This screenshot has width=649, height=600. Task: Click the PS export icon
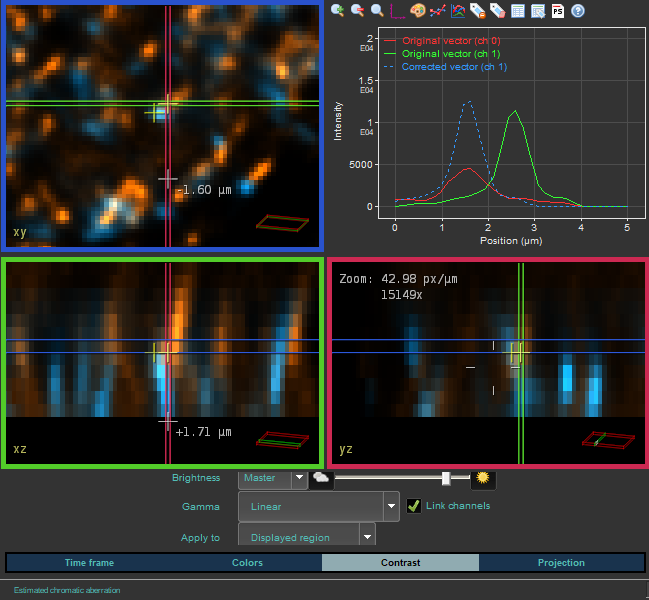(557, 10)
